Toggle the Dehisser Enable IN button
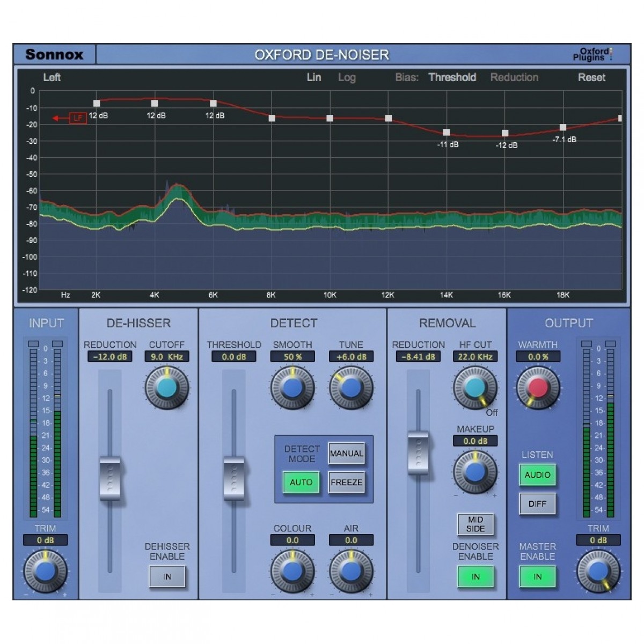 click(167, 577)
